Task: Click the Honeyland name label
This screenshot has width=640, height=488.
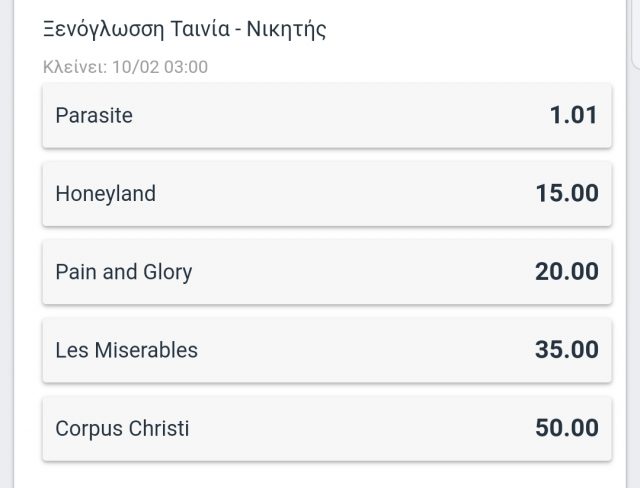Action: [x=105, y=194]
